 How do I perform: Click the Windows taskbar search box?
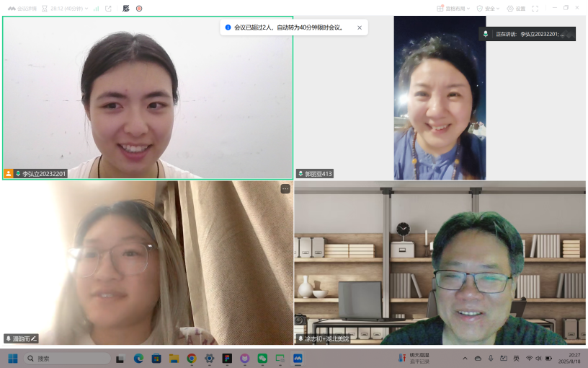coord(68,358)
